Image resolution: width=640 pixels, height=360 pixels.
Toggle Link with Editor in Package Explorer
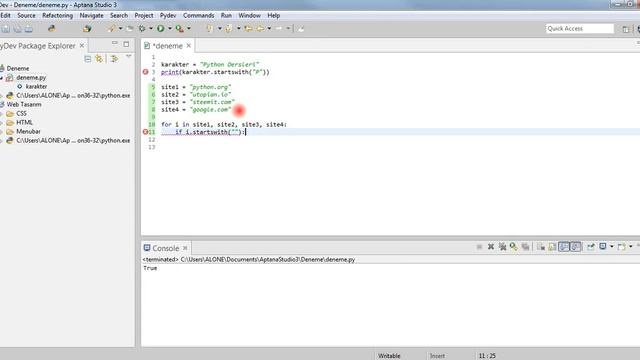pyautogui.click(x=99, y=59)
